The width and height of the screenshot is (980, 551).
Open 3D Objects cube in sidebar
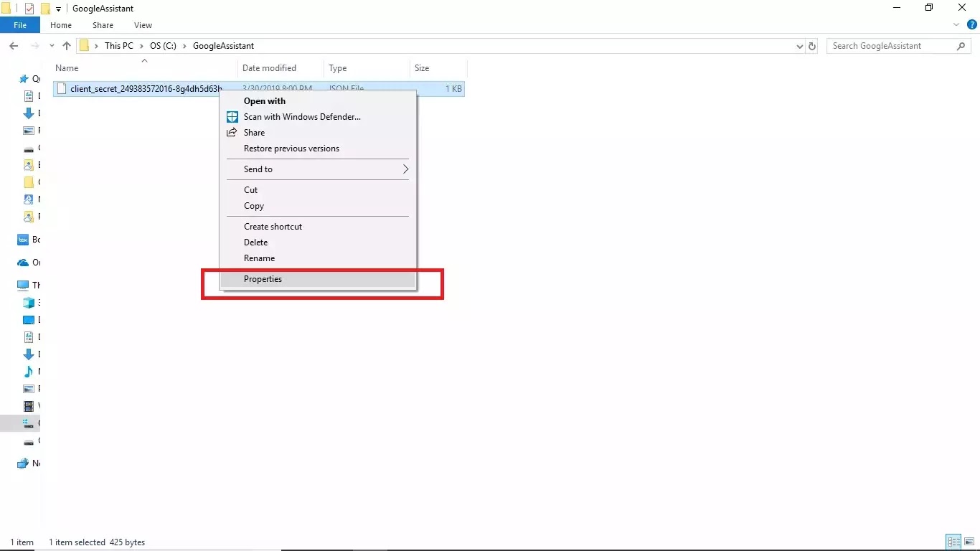29,303
